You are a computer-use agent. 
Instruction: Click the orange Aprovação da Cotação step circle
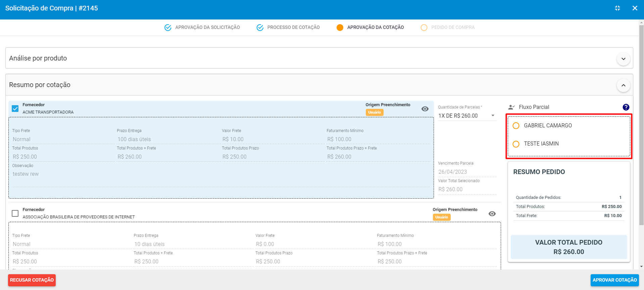pyautogui.click(x=340, y=28)
